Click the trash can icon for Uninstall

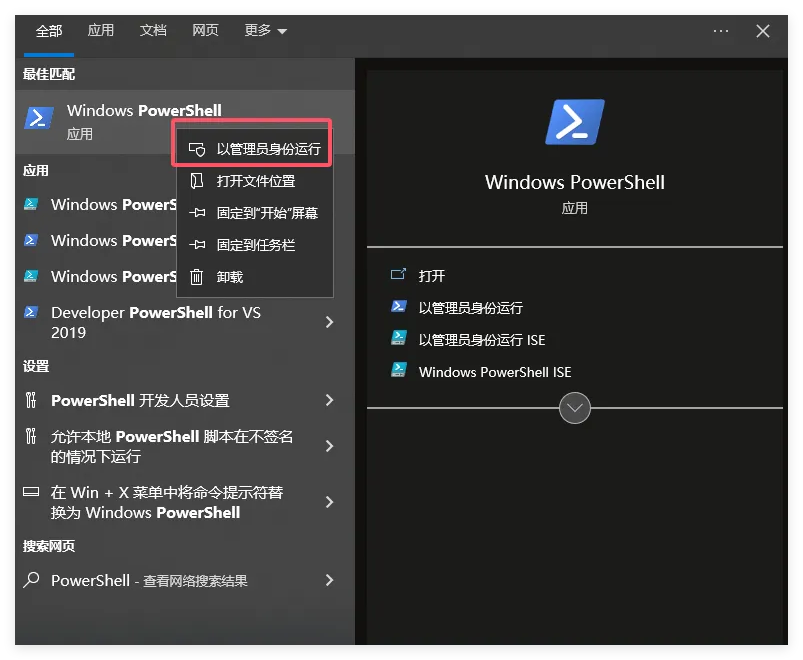coord(197,277)
